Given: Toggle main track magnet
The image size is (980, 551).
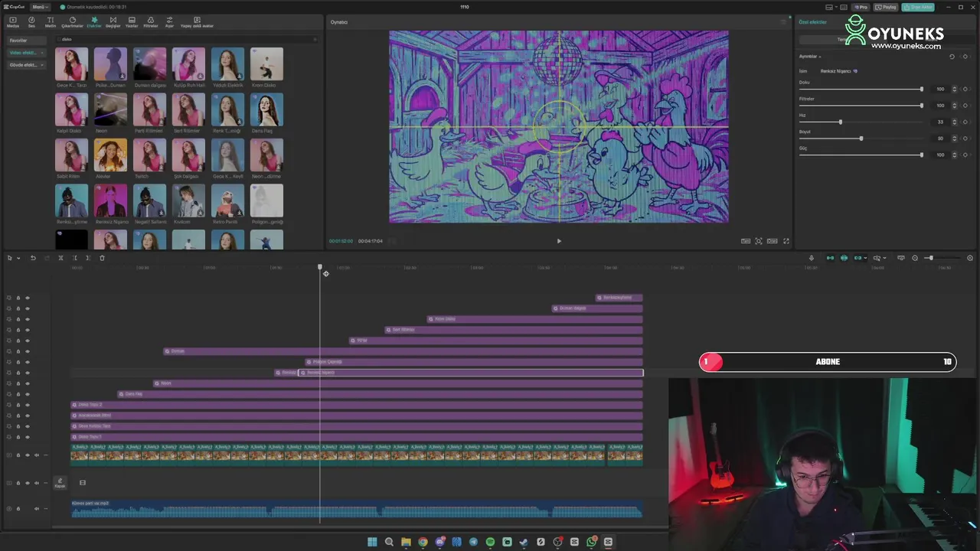Looking at the screenshot, I should (x=830, y=258).
